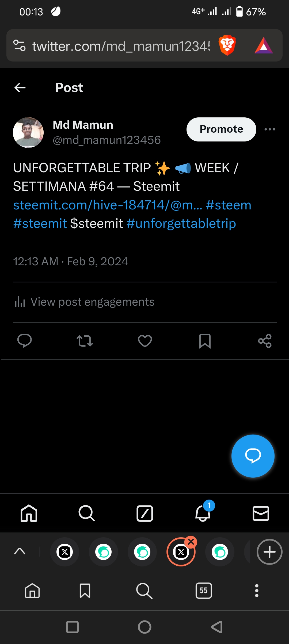Bookmark this post in the action row

click(205, 341)
